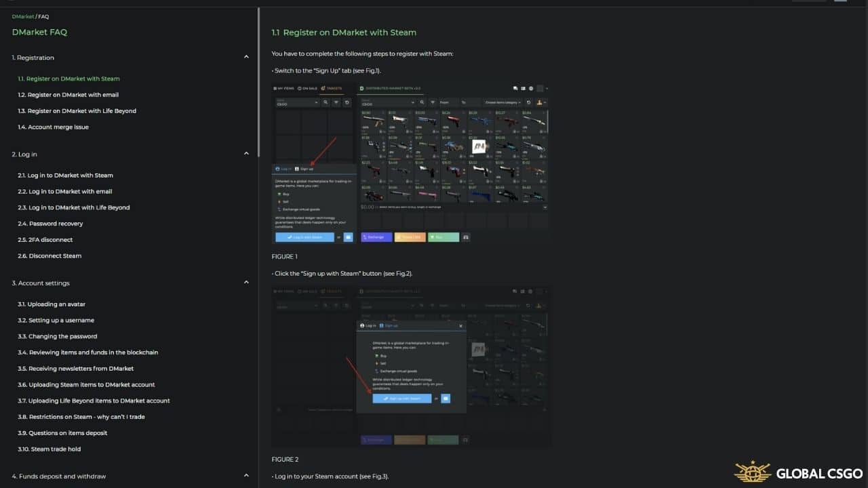Open 3.5 Receiving newsletters from DMarket

point(76,369)
